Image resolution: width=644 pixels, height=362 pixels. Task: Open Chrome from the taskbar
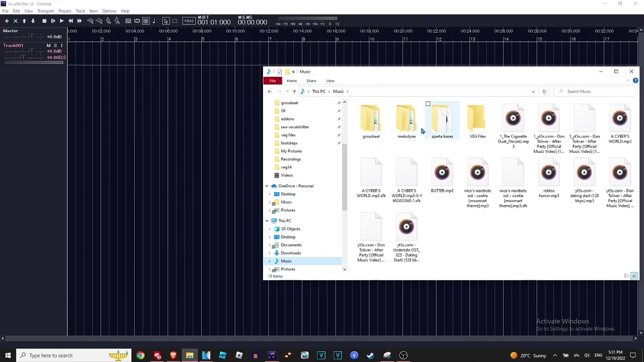click(x=140, y=355)
